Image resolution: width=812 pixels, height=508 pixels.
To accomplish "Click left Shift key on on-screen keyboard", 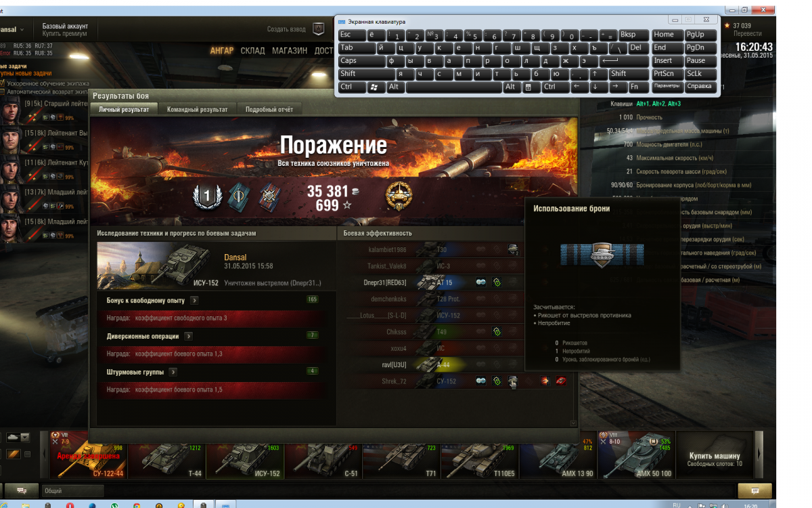I will pyautogui.click(x=365, y=74).
